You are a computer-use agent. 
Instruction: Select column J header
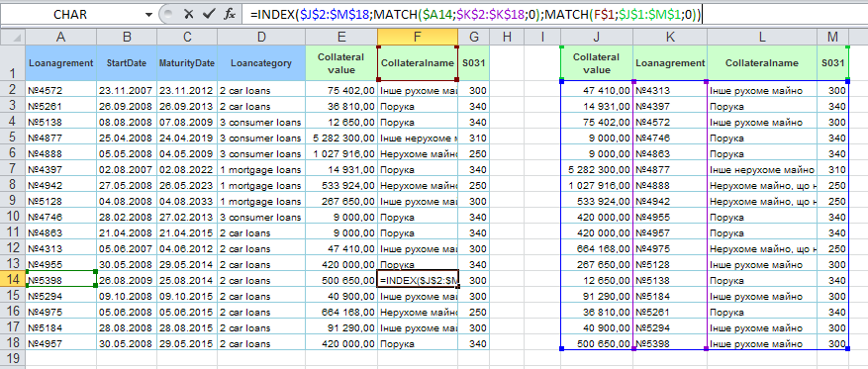[597, 37]
